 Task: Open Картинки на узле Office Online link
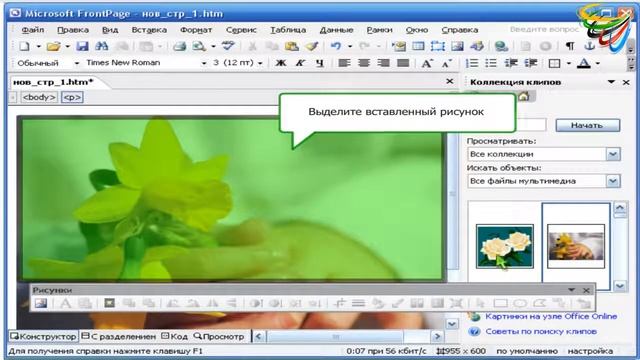click(551, 316)
